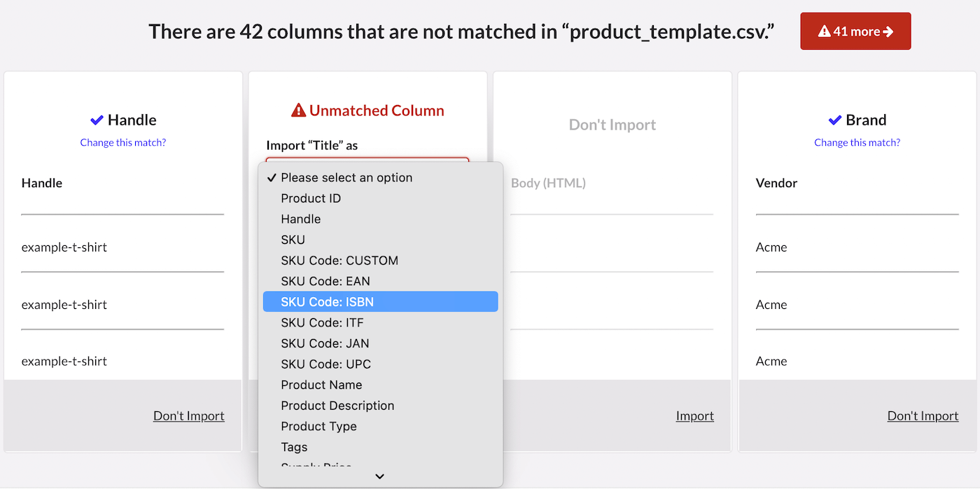Select 'SKU Code: UPC' option

[x=325, y=364]
